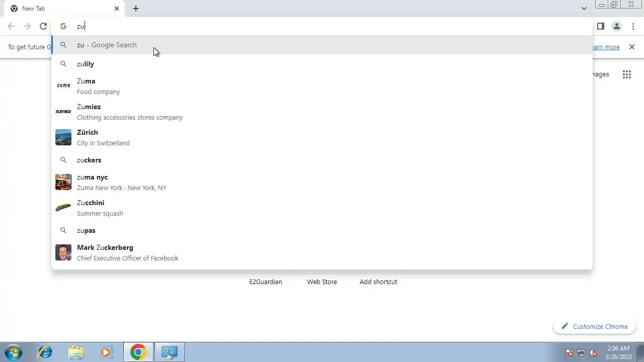Screen dimensions: 644x362
Task: Click the zuma nyc restaurant thumbnail
Action: [x=63, y=182]
